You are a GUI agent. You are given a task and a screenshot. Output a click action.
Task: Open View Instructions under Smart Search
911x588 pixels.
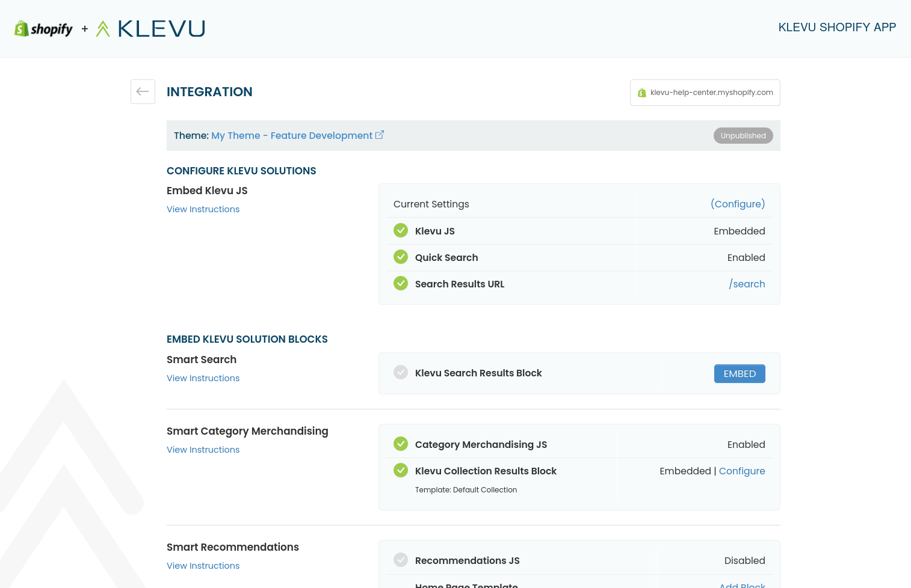coord(203,378)
